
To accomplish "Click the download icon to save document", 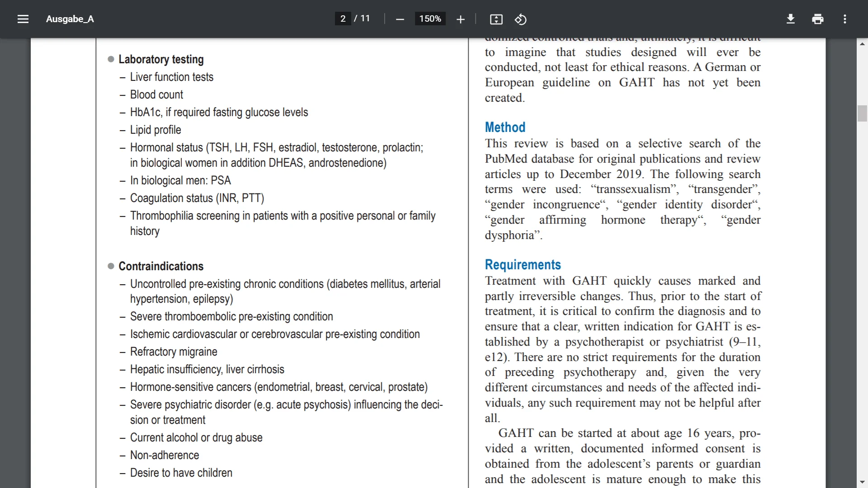I will pyautogui.click(x=791, y=19).
